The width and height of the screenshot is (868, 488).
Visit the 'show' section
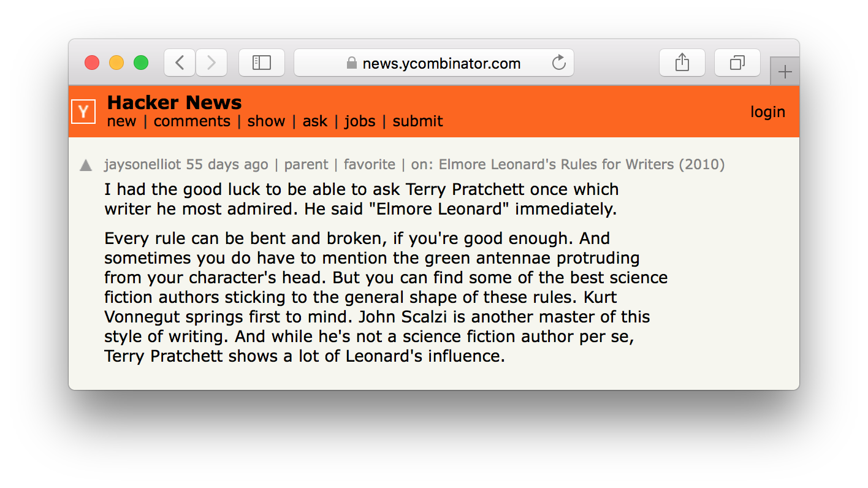(266, 121)
